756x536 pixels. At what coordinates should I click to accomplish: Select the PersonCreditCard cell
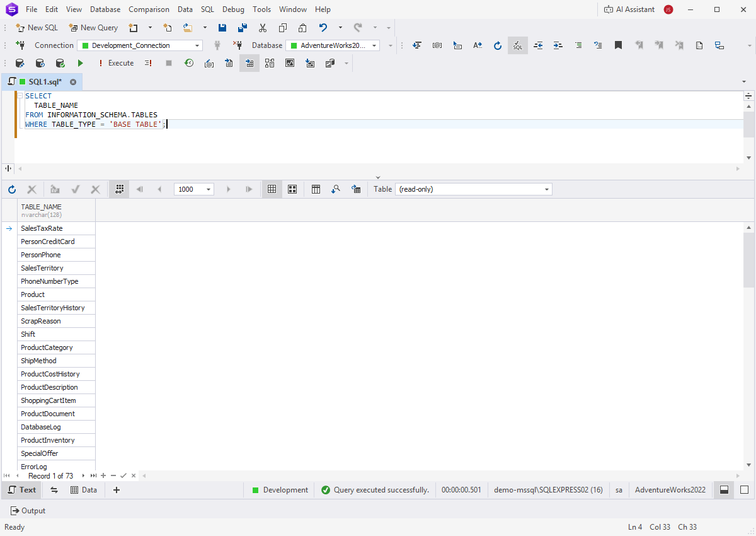[x=57, y=242]
